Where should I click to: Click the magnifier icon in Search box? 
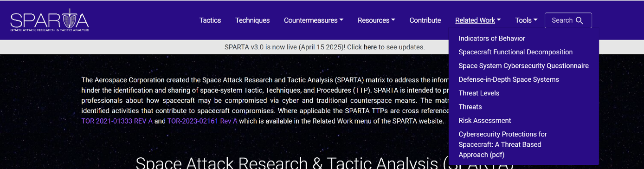580,20
